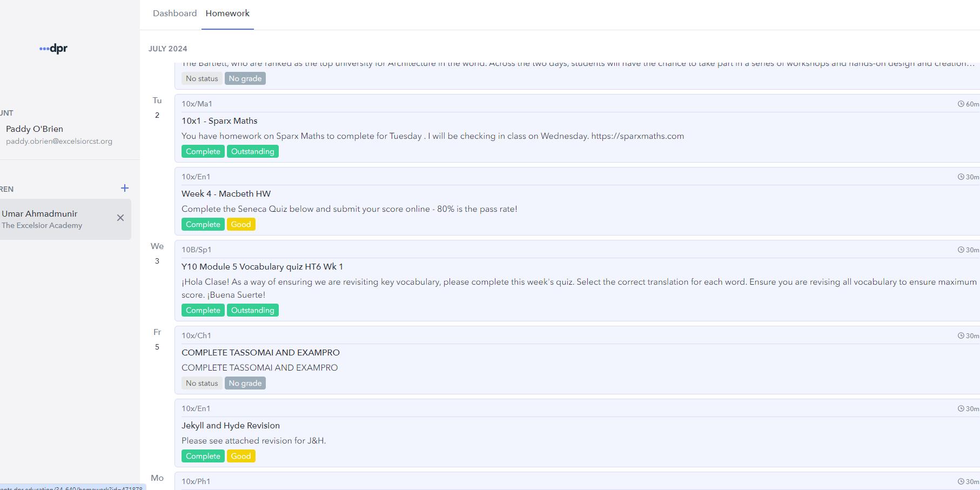Click the Fr 5 date marker
Viewport: 980px width, 490px height.
point(157,339)
